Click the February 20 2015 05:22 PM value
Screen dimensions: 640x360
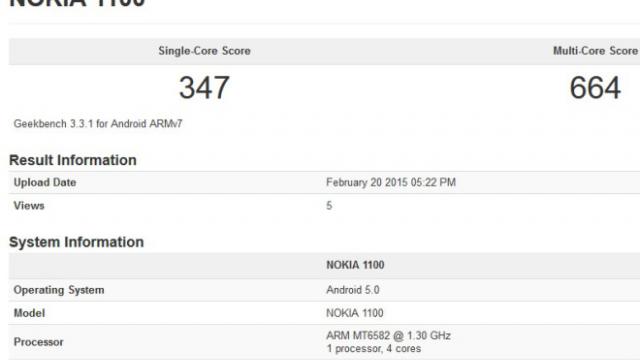(x=391, y=182)
